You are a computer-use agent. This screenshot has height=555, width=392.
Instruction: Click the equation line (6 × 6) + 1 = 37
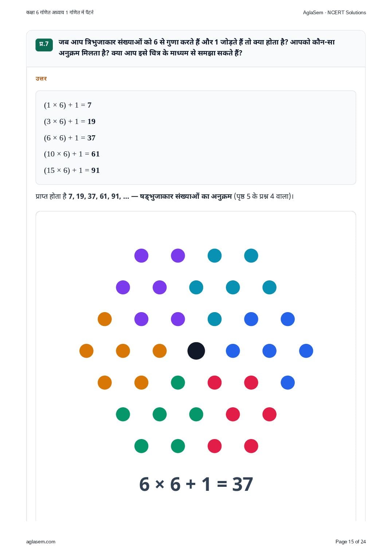click(70, 138)
